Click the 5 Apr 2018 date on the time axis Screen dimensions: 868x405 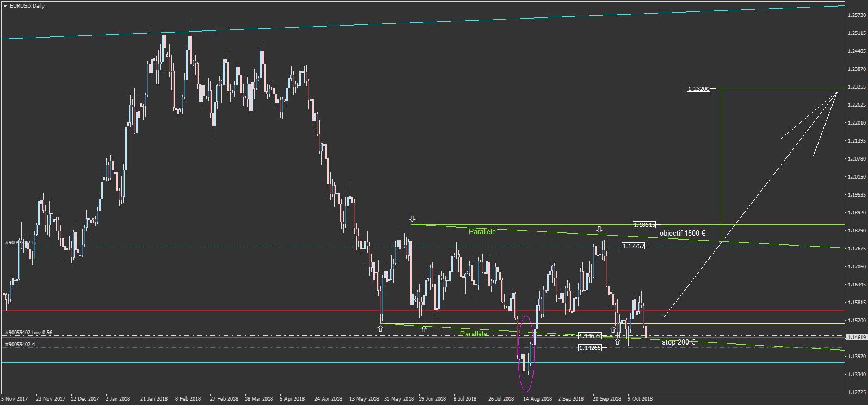(x=292, y=398)
